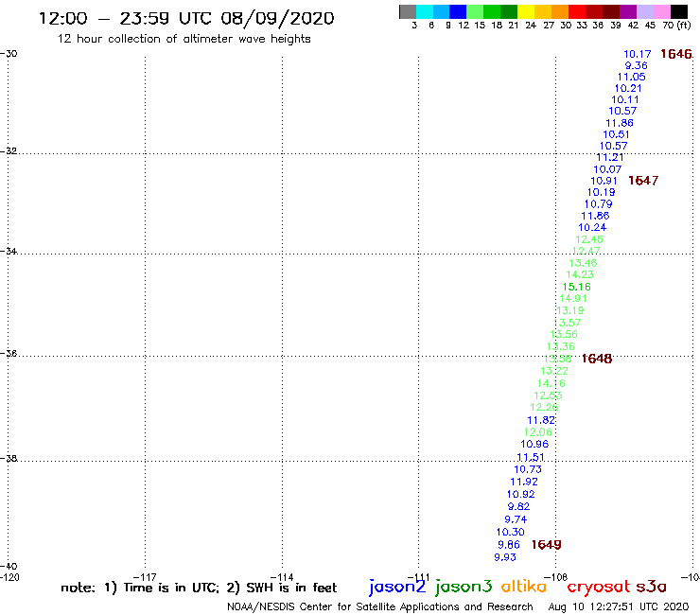
Task: Click the wave height value 12.45
Action: pos(589,239)
